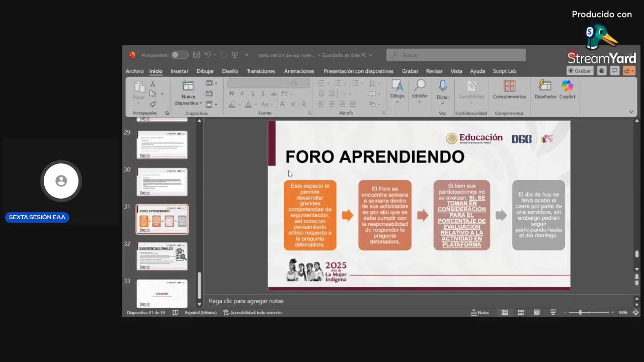This screenshot has width=644, height=362.
Task: Start presentation from beginning via quick access icon
Action: click(x=234, y=55)
